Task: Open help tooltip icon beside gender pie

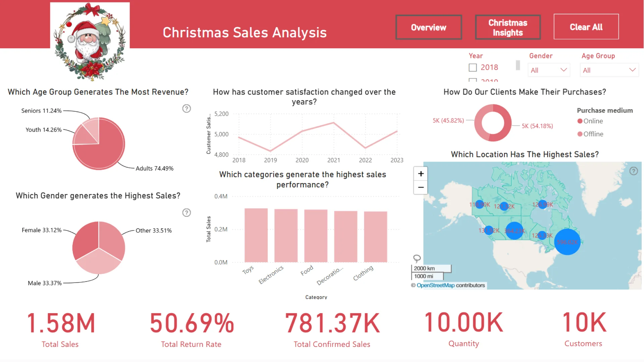Action: pos(186,213)
